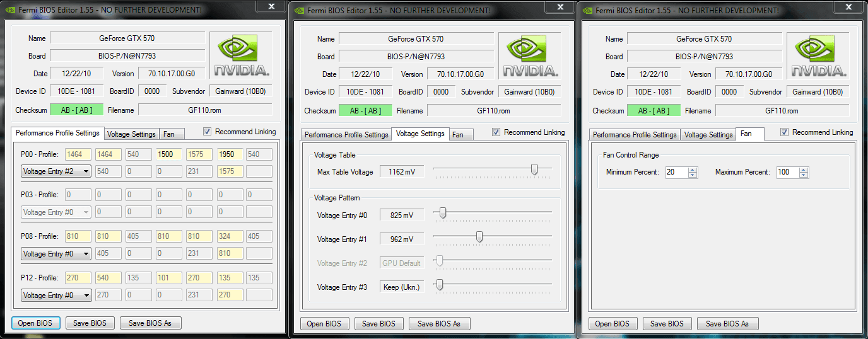Click the P00 profile field showing 1500

[x=168, y=154]
